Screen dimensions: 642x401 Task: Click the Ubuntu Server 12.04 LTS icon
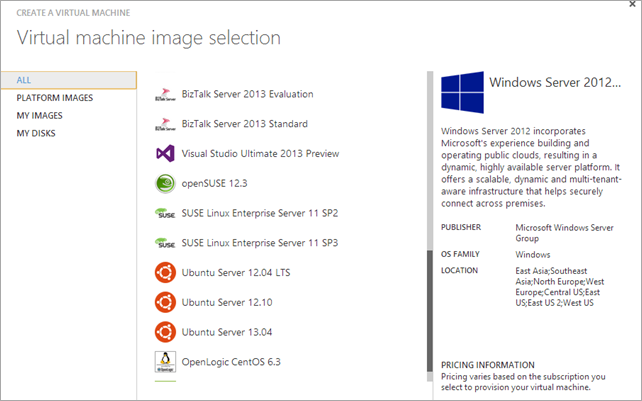coord(166,272)
